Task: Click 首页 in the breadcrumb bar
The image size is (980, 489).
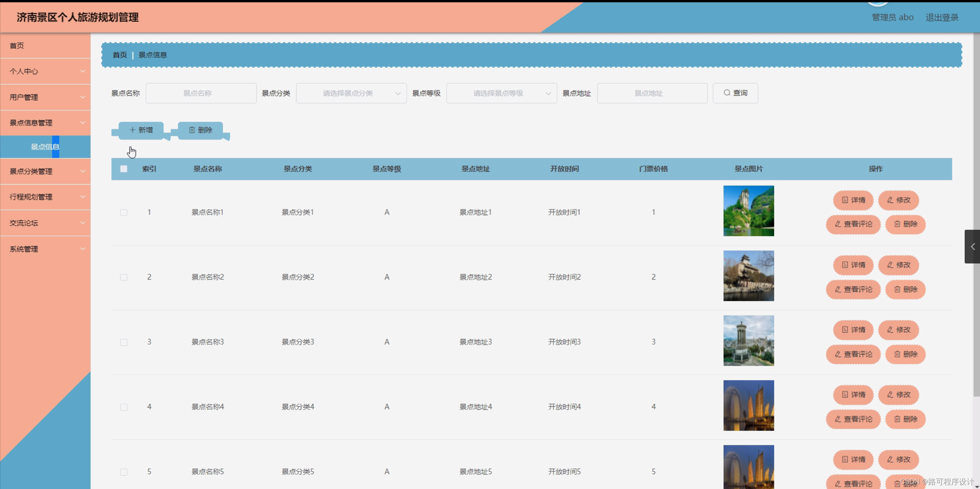Action: pyautogui.click(x=120, y=55)
